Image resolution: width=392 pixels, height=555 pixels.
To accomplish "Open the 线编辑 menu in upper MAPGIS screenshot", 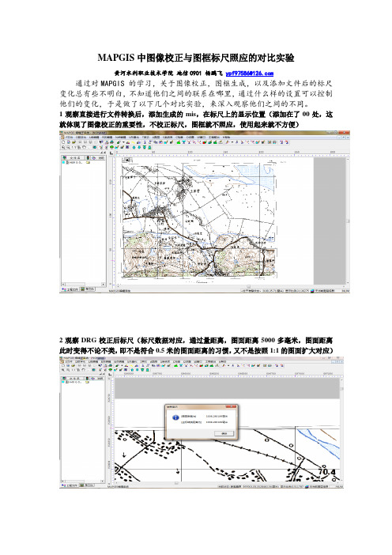I will pos(94,138).
